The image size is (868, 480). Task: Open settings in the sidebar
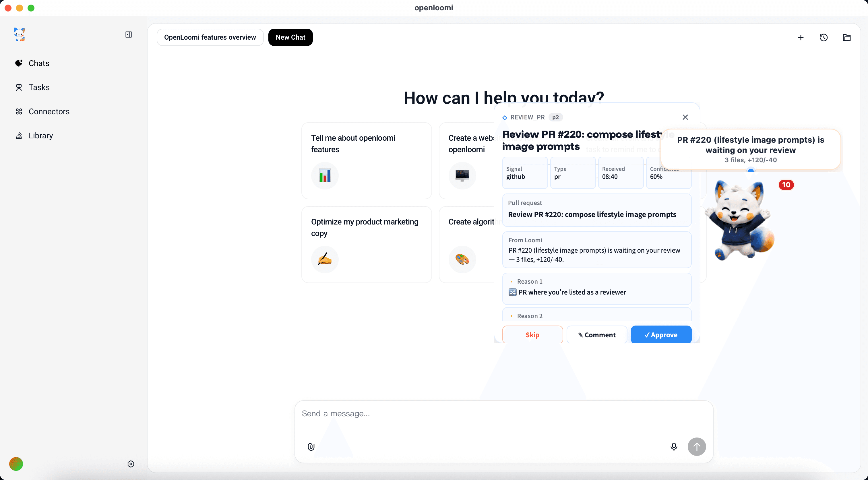[131, 464]
